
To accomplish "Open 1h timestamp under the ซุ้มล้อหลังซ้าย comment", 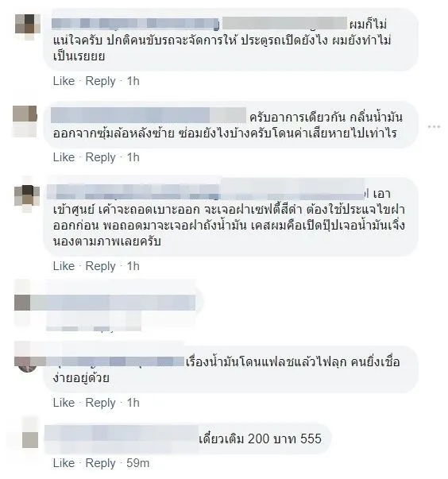I will [x=133, y=157].
